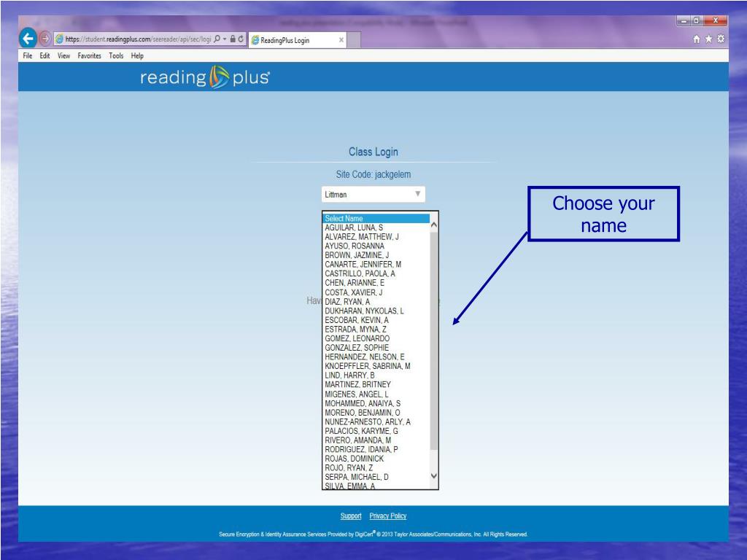Open the Tools menu
Screen dimensions: 747x560
tap(116, 55)
